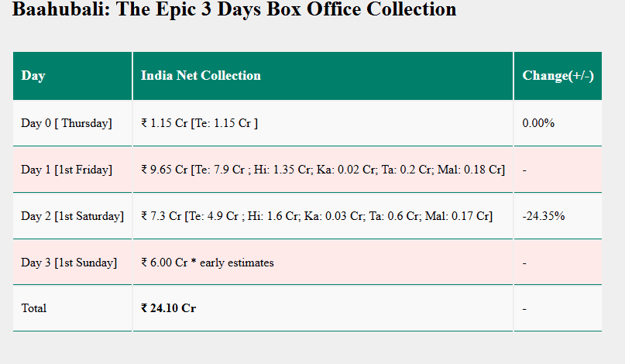The height and width of the screenshot is (364, 625).
Task: Select the change dash in Day 3 row
Action: pyautogui.click(x=525, y=263)
